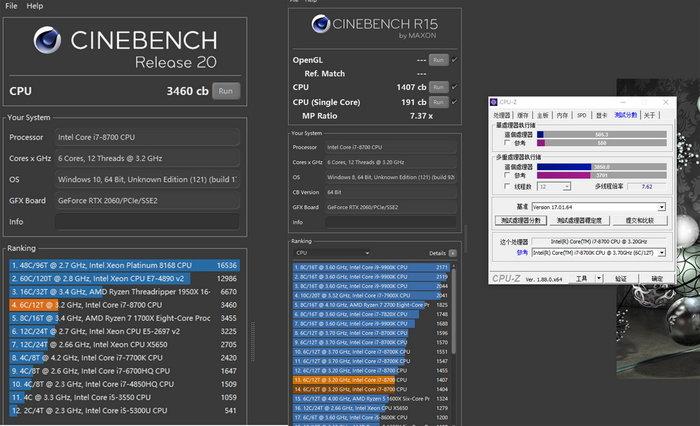Open the CPU ranking type dropdown in R15
The height and width of the screenshot is (426, 700).
(332, 253)
